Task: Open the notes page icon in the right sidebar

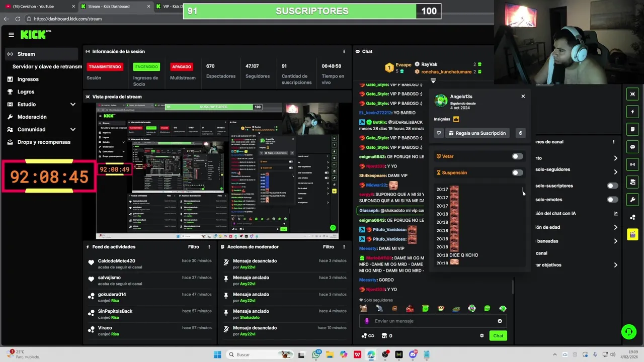Action: tap(632, 129)
